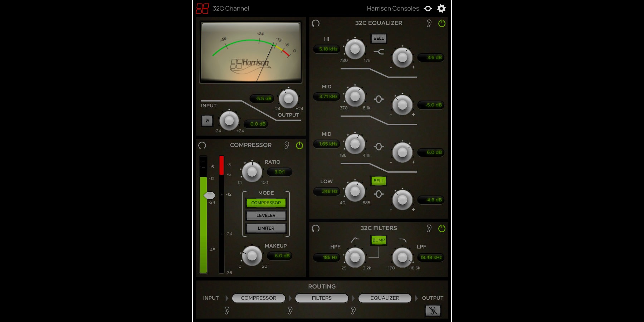This screenshot has width=644, height=322.
Task: Click the compressor threshold fader handle
Action: click(209, 195)
